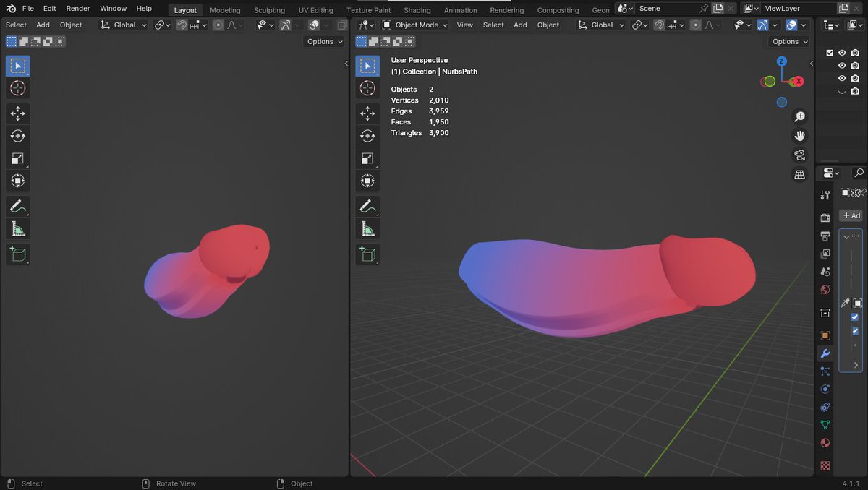This screenshot has width=868, height=490.
Task: Select the Transform tool in right viewport
Action: [367, 181]
